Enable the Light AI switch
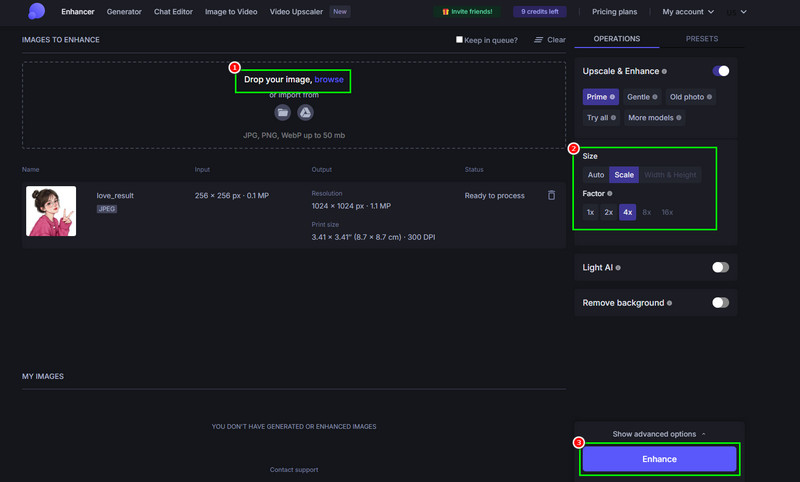 coord(720,268)
